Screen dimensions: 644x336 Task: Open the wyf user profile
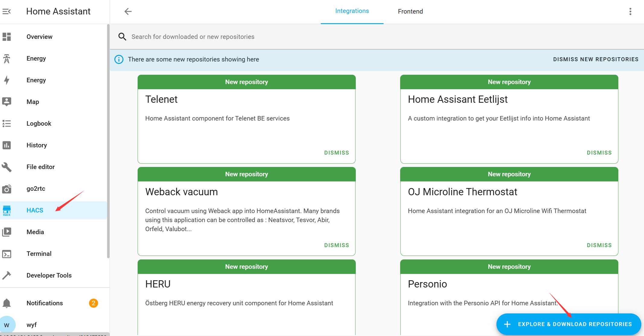pyautogui.click(x=31, y=325)
